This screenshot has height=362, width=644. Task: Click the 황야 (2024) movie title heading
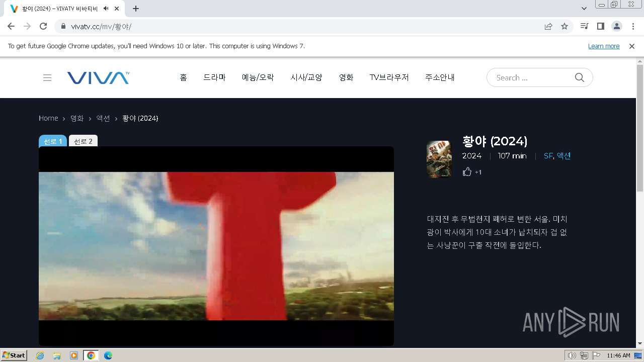click(495, 141)
